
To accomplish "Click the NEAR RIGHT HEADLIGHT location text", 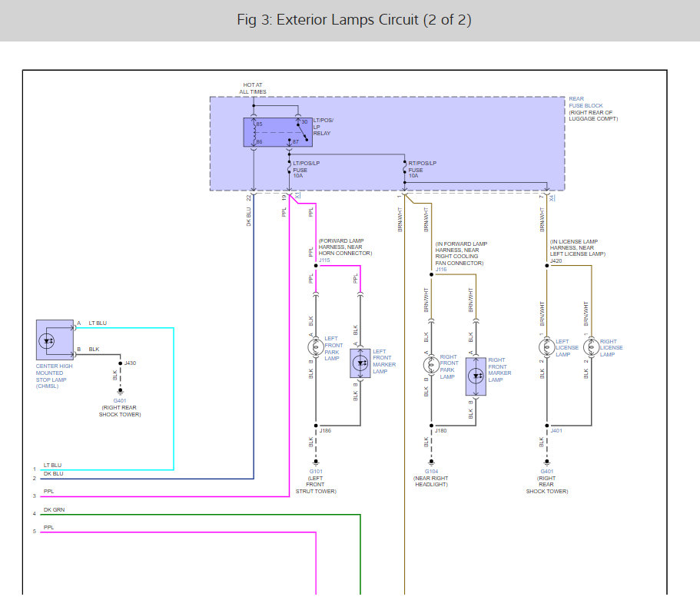I will (431, 482).
